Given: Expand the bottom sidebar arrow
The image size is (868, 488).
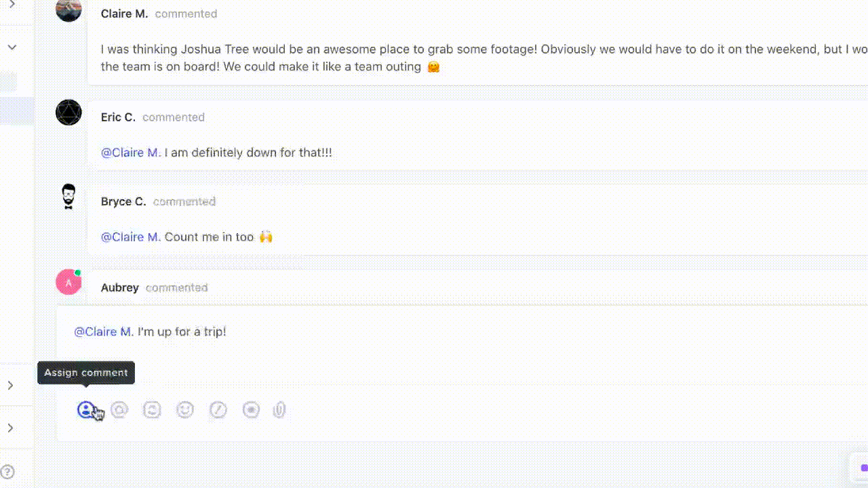Looking at the screenshot, I should pyautogui.click(x=9, y=428).
